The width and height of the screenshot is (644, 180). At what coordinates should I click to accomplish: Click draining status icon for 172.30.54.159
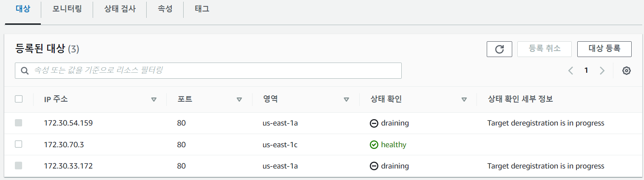pos(374,123)
